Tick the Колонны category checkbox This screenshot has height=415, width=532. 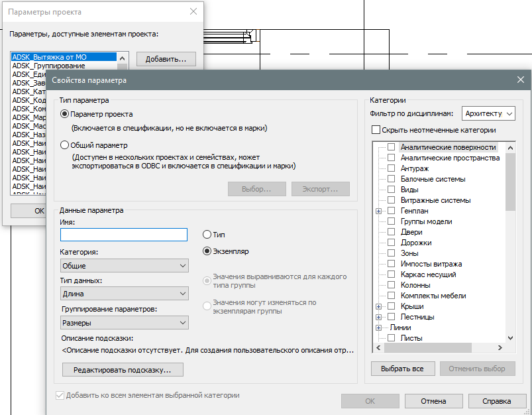tap(392, 285)
